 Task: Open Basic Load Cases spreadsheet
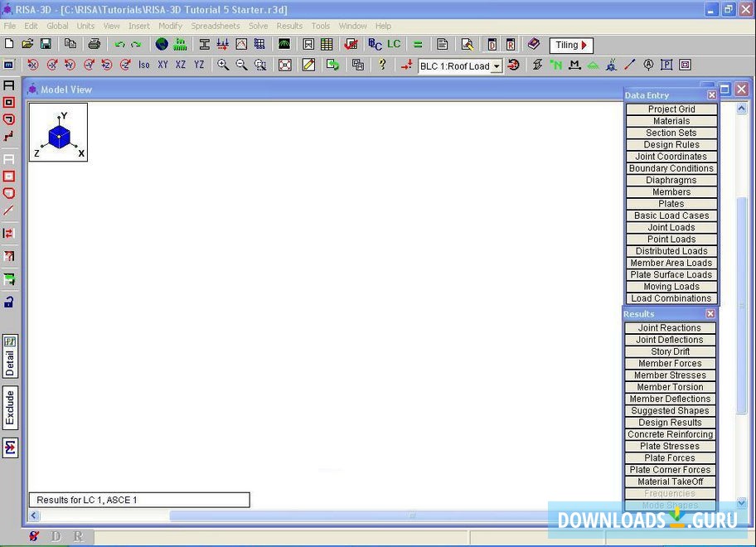coord(671,215)
